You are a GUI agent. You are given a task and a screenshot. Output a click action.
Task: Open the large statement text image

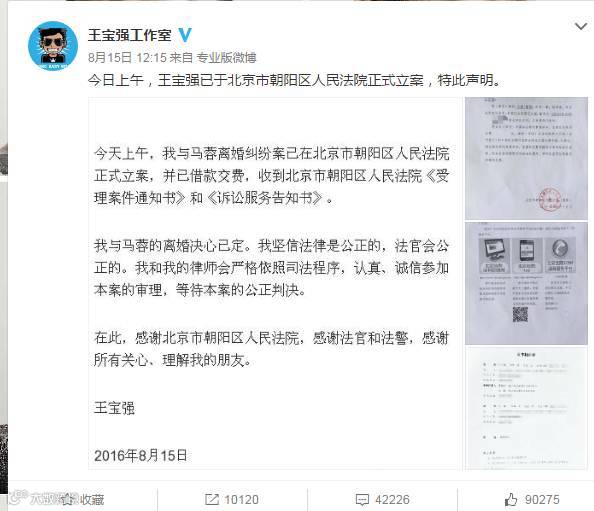(x=275, y=283)
